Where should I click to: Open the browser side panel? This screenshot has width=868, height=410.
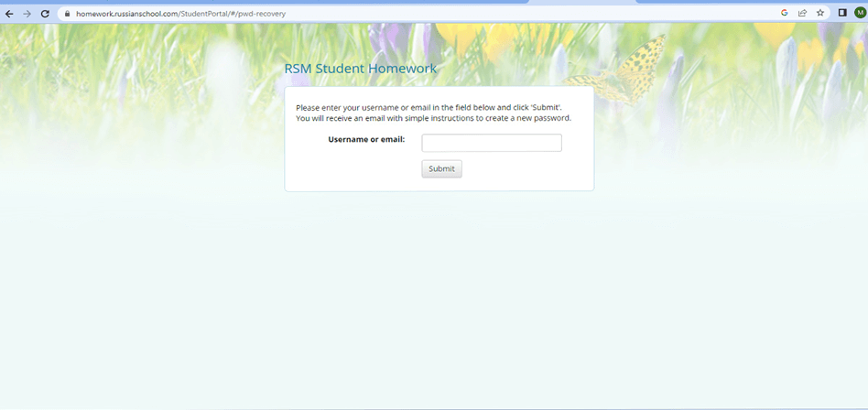point(842,13)
